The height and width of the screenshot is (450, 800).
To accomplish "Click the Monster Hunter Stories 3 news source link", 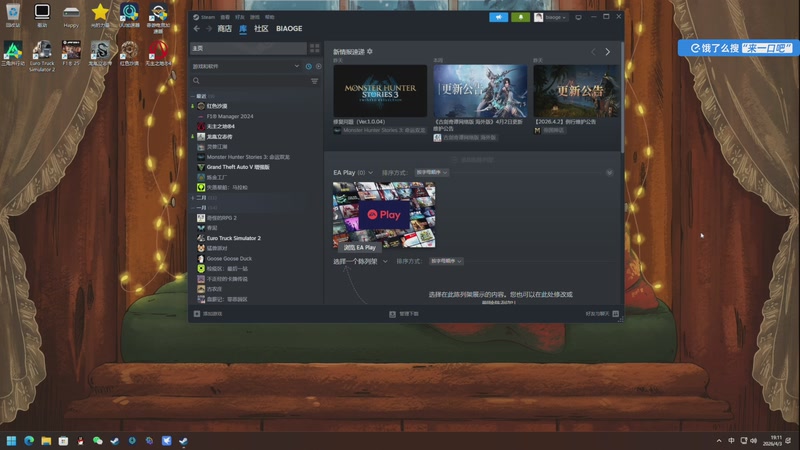I will coord(379,131).
